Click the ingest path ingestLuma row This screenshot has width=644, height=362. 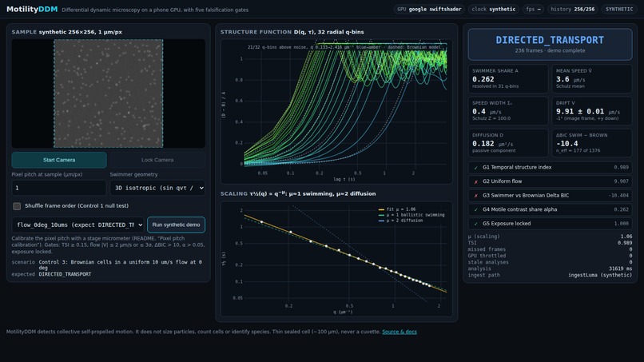pyautogui.click(x=550, y=276)
